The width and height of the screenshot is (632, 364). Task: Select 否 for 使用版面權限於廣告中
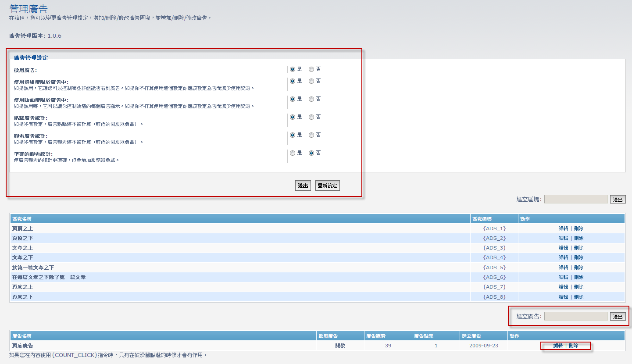[311, 99]
